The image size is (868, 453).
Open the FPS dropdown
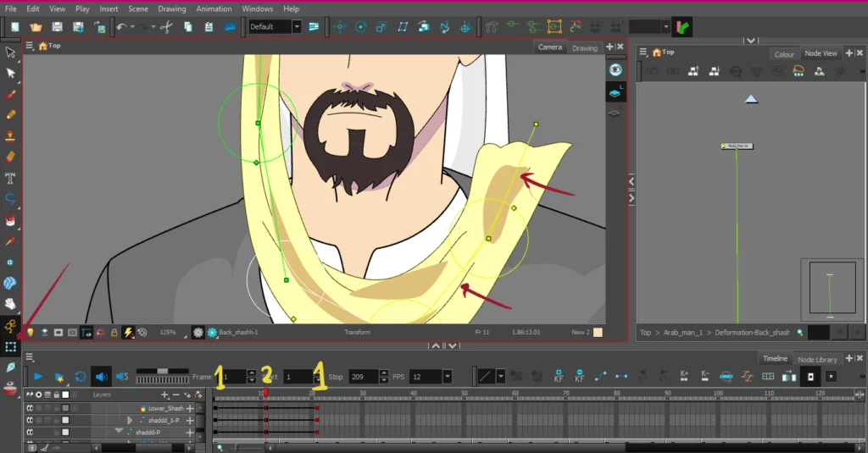(447, 377)
